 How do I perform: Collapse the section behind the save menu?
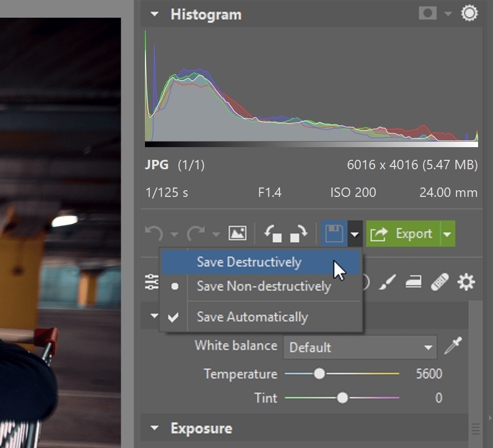(154, 315)
